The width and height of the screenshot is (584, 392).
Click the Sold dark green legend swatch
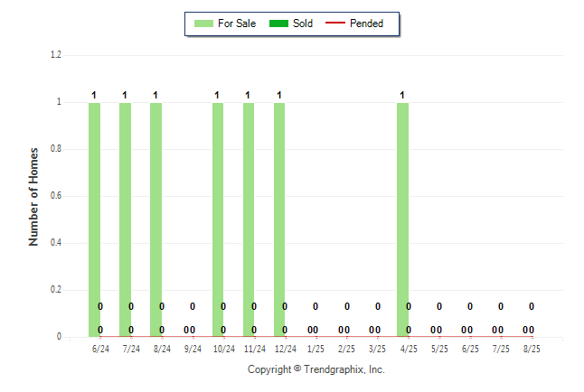click(x=278, y=23)
